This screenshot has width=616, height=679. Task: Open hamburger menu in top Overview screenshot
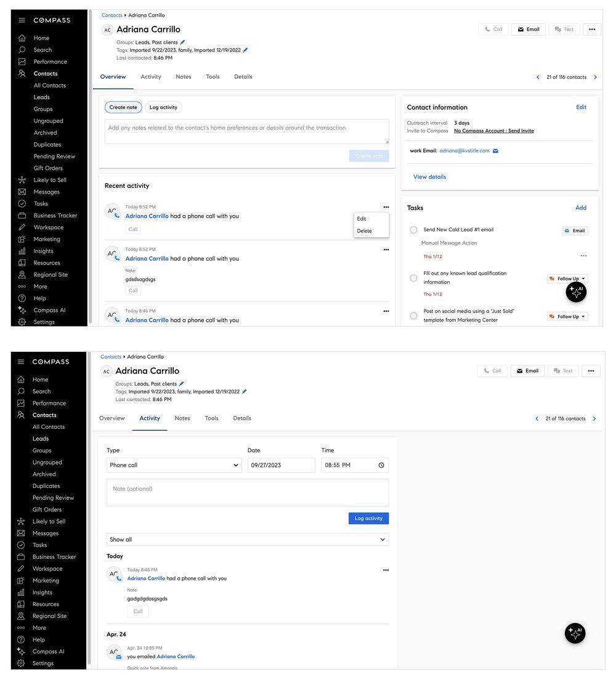coord(22,20)
